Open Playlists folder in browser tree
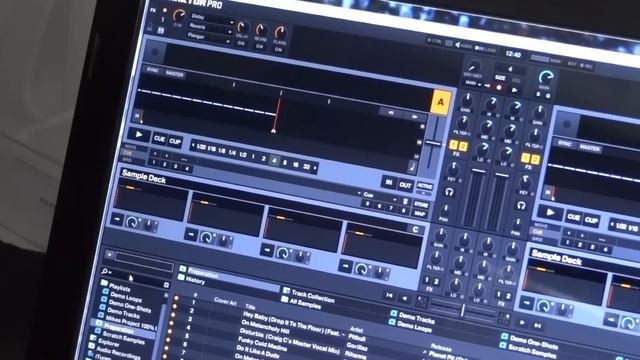Screen dimensions: 640x360 click(x=120, y=287)
